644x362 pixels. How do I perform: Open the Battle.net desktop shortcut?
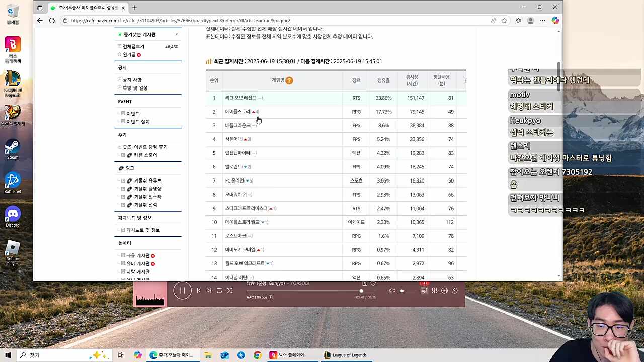[13, 184]
